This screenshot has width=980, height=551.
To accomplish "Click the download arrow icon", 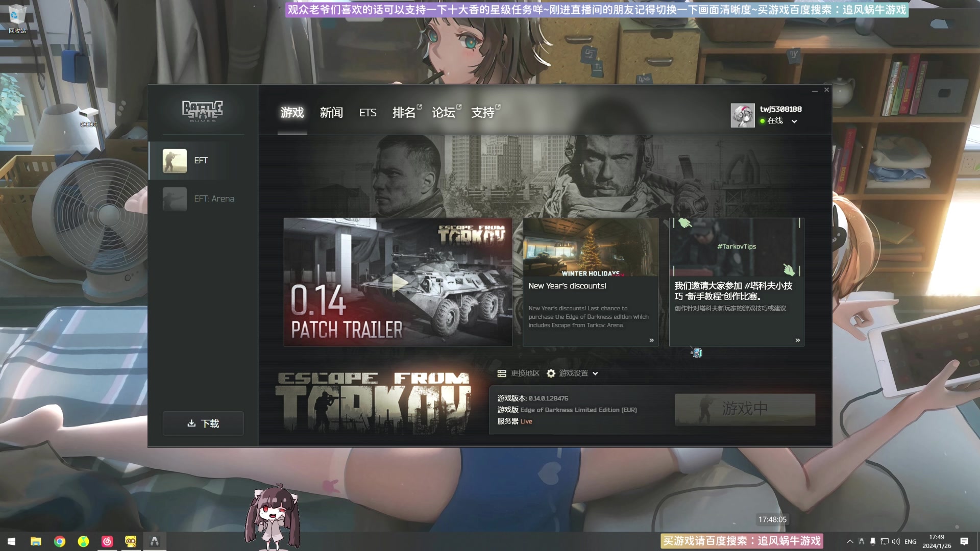I will coord(191,423).
